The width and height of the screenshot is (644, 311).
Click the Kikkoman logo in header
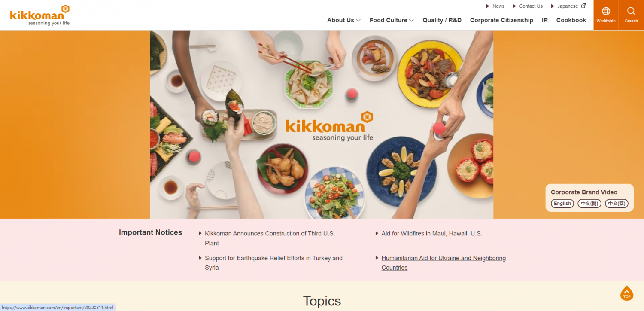tap(39, 15)
